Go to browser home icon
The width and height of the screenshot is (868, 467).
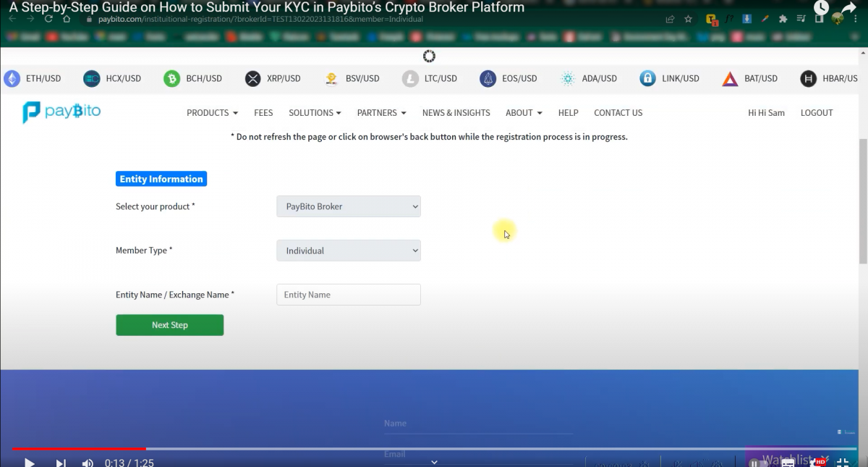coord(67,19)
